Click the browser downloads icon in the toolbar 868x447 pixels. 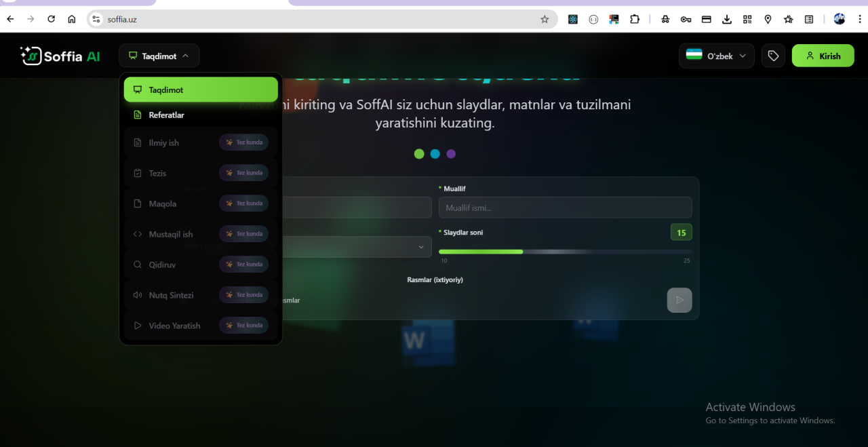tap(727, 19)
